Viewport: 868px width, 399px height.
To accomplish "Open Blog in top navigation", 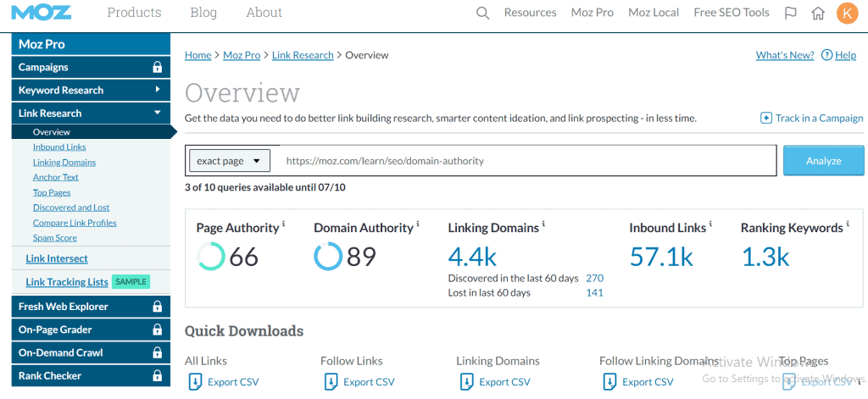I will click(x=203, y=12).
